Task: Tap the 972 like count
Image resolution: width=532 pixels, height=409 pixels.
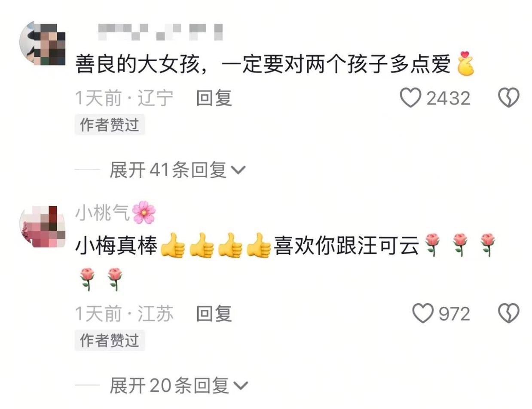Action: click(454, 314)
